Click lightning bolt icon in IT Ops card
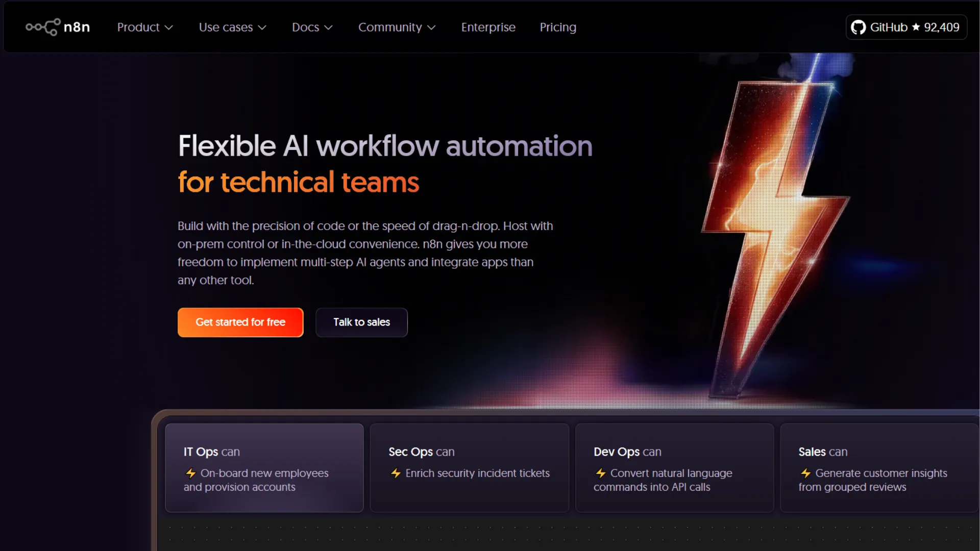Screen dimensions: 980x551 click(x=190, y=473)
